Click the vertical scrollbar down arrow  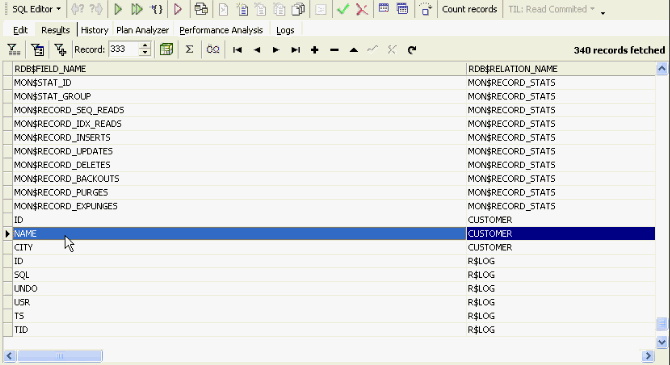(662, 342)
